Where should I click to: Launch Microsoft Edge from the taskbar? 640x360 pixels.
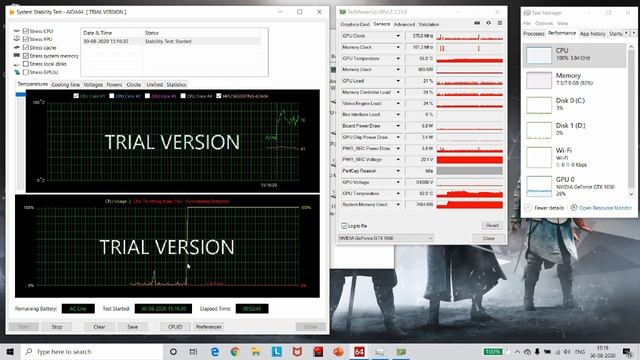(214, 351)
